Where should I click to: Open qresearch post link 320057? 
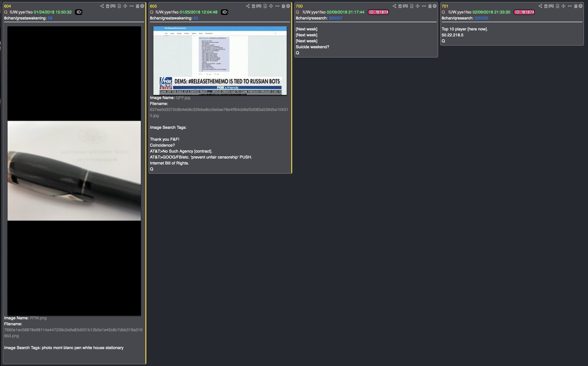(335, 18)
